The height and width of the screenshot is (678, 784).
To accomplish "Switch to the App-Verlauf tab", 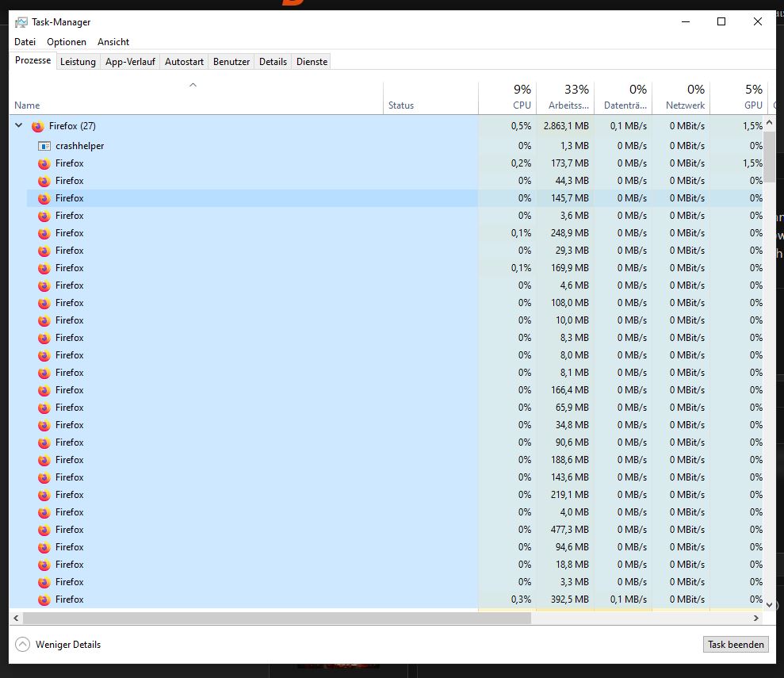I will 130,62.
